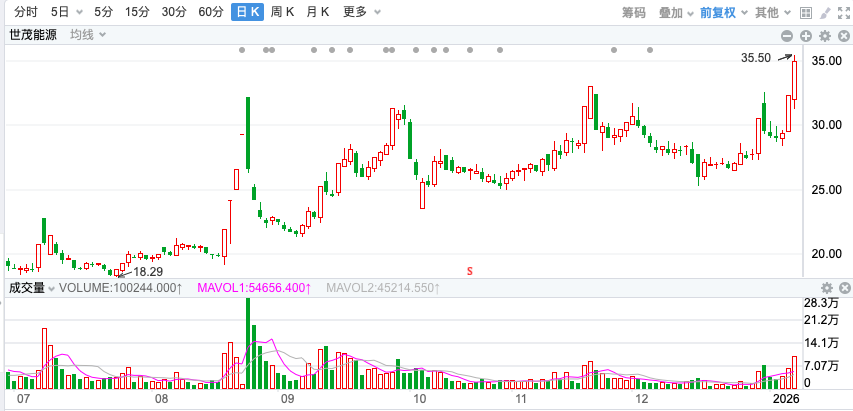Click the red S marker on chart
Image resolution: width=853 pixels, height=411 pixels.
[x=469, y=270]
